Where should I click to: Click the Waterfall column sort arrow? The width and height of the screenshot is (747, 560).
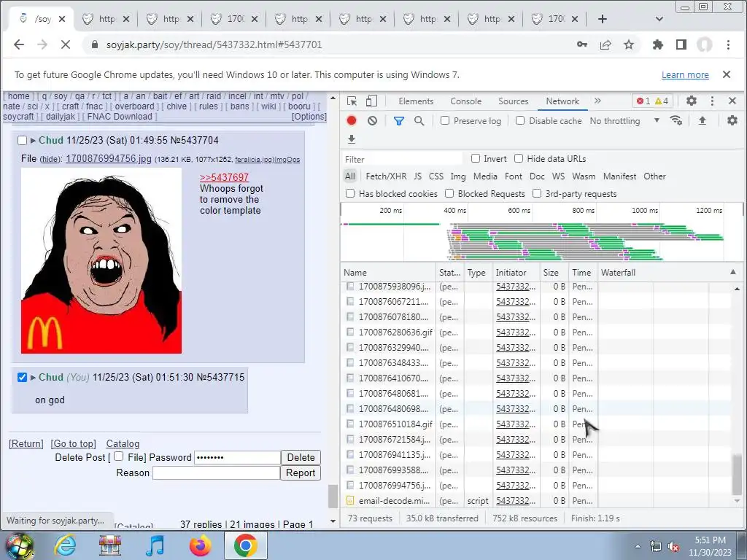pyautogui.click(x=732, y=272)
